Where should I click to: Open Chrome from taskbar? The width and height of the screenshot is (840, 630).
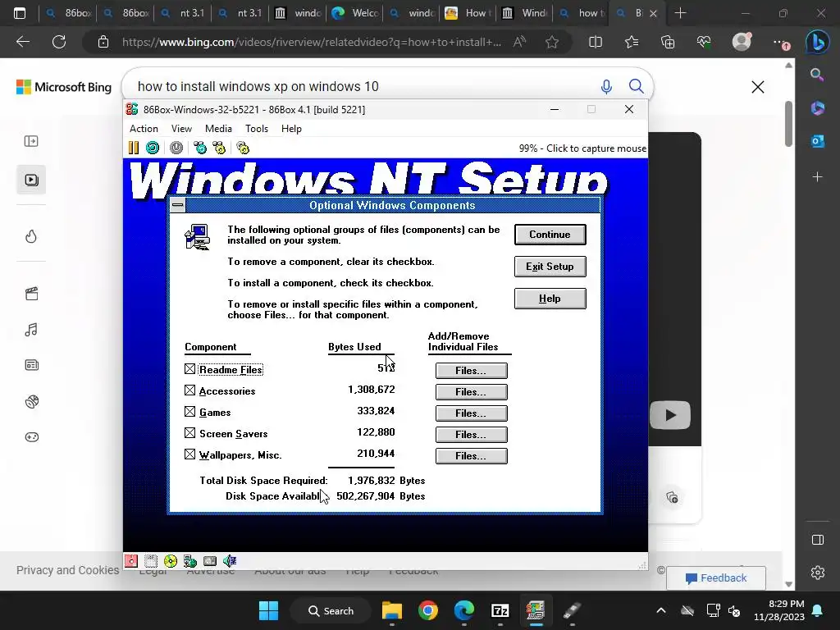pyautogui.click(x=427, y=610)
